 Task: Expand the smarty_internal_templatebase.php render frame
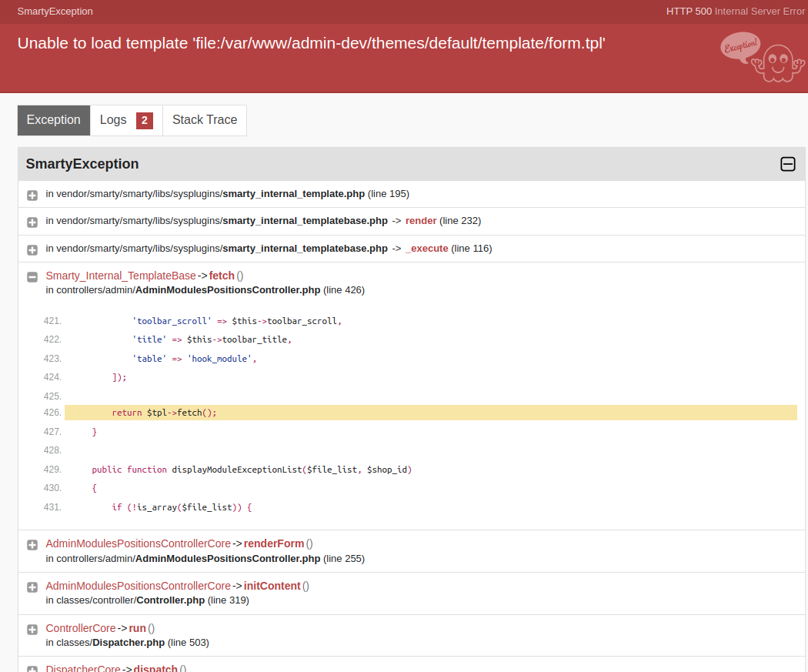click(x=32, y=222)
